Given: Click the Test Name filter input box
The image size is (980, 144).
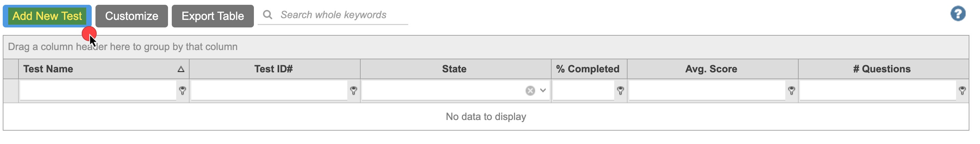Looking at the screenshot, I should tap(98, 91).
